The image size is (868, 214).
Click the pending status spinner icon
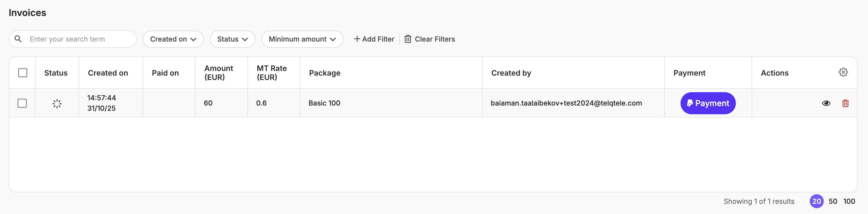tap(57, 104)
